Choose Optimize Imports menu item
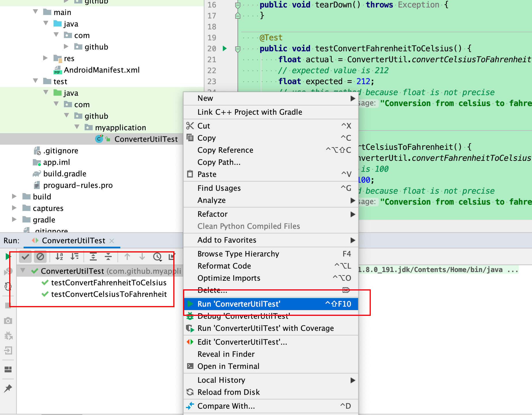 pyautogui.click(x=271, y=278)
